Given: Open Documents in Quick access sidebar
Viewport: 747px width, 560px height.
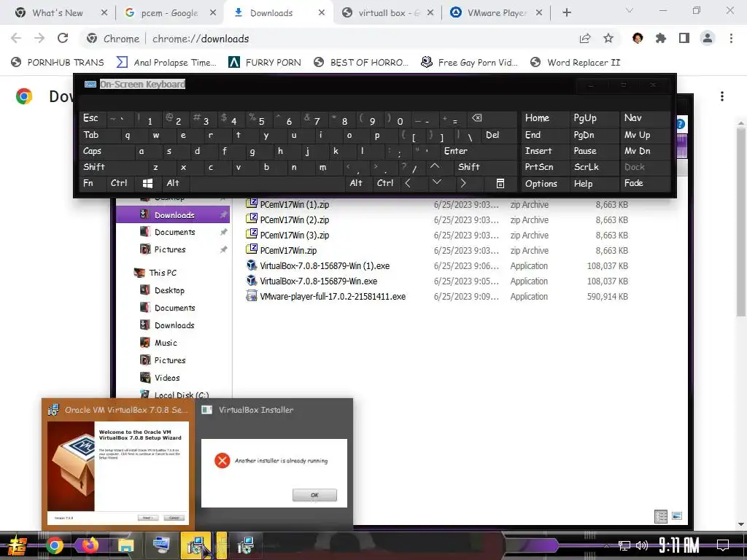Looking at the screenshot, I should (x=173, y=232).
